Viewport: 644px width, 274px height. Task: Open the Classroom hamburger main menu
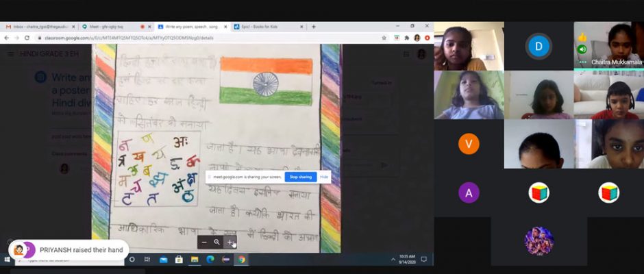pyautogui.click(x=11, y=54)
